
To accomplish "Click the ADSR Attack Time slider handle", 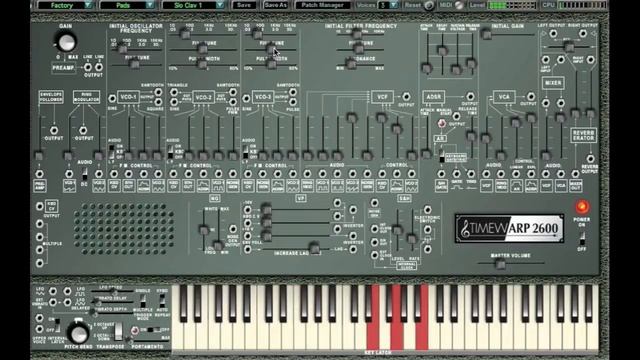I will [427, 68].
